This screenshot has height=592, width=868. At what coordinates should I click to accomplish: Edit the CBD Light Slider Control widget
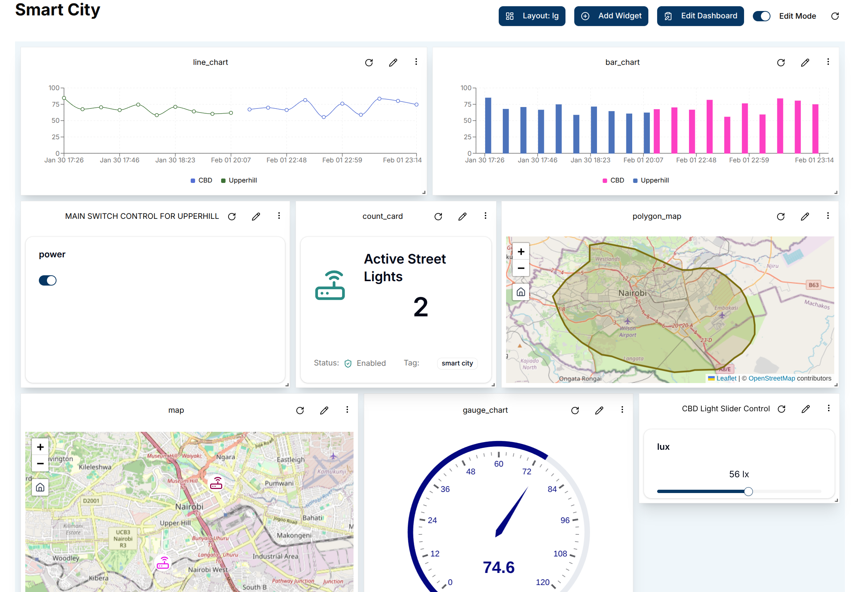[x=806, y=409]
